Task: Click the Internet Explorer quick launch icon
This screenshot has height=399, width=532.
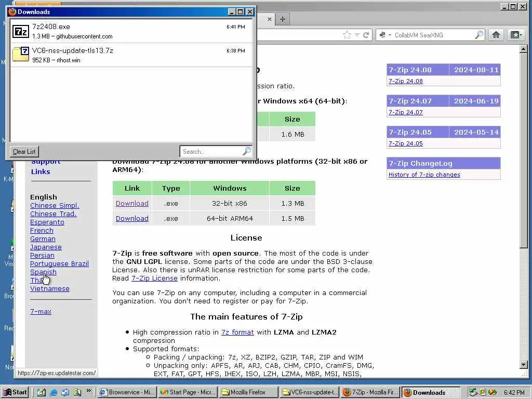Action: [x=54, y=393]
